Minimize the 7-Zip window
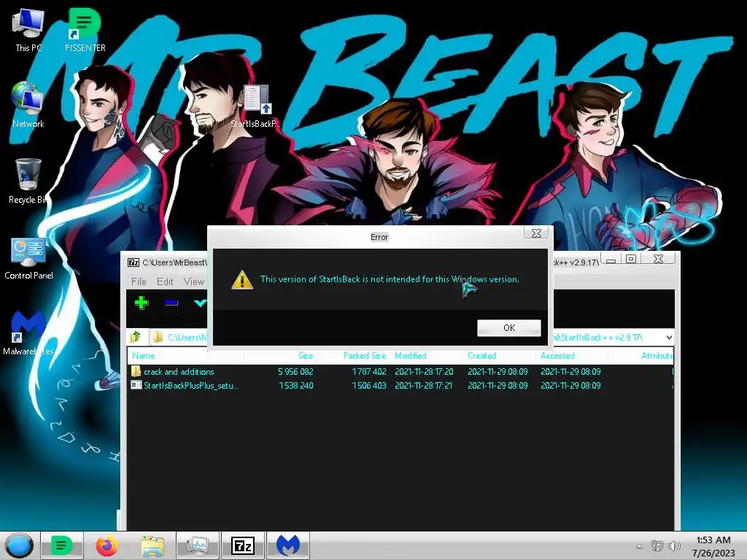 611,259
